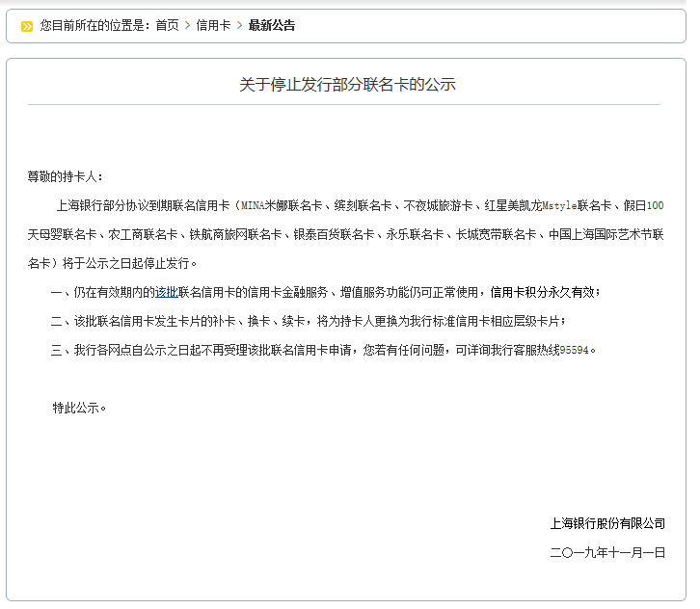Viewport: 700px width, 609px height.
Task: Open the underlined 该批 hyperlink
Action: click(166, 292)
